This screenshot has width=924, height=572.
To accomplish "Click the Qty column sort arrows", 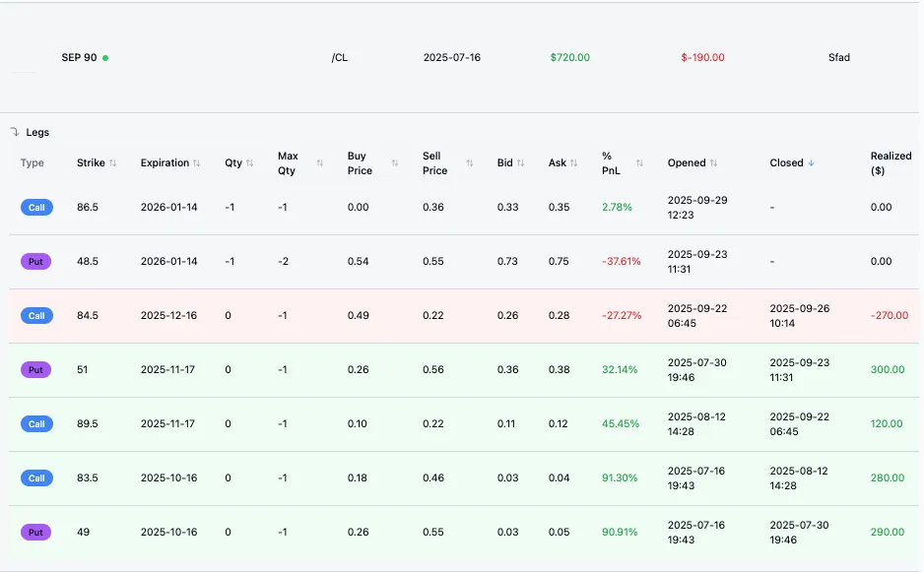I will 250,163.
